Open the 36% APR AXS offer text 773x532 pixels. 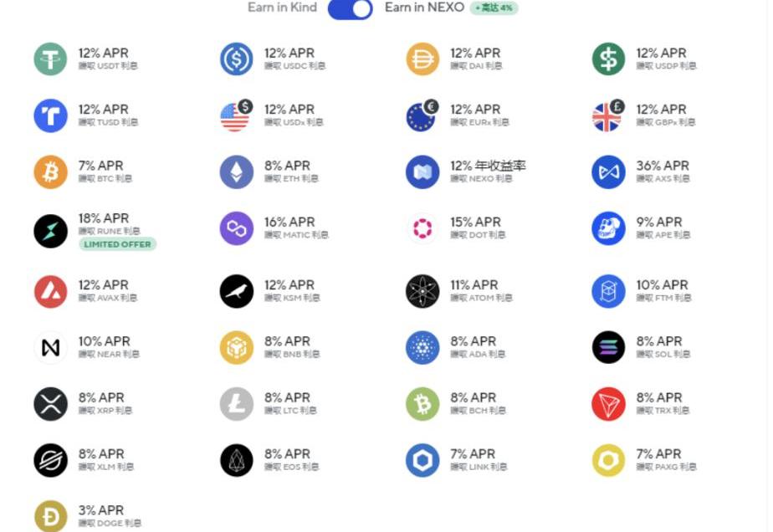coord(663,166)
